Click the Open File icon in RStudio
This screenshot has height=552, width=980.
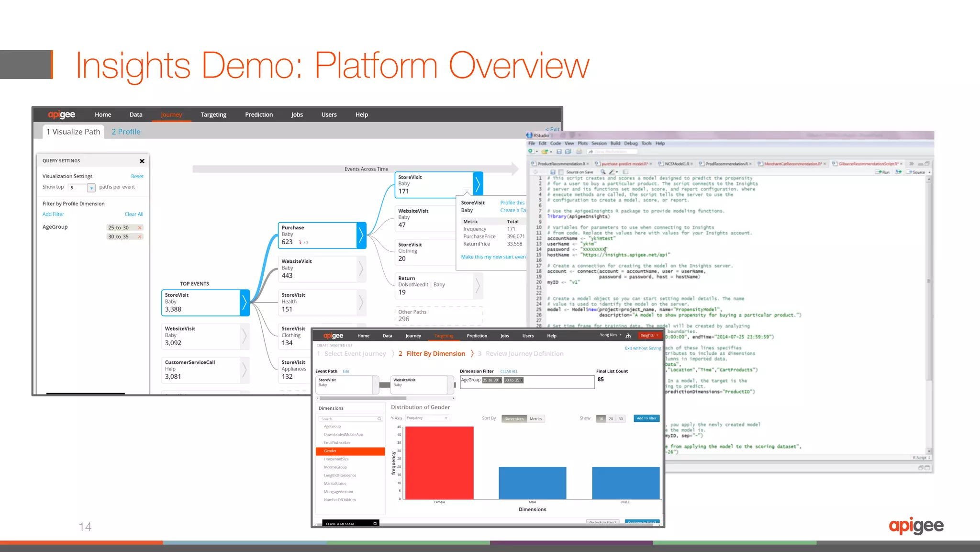click(546, 152)
